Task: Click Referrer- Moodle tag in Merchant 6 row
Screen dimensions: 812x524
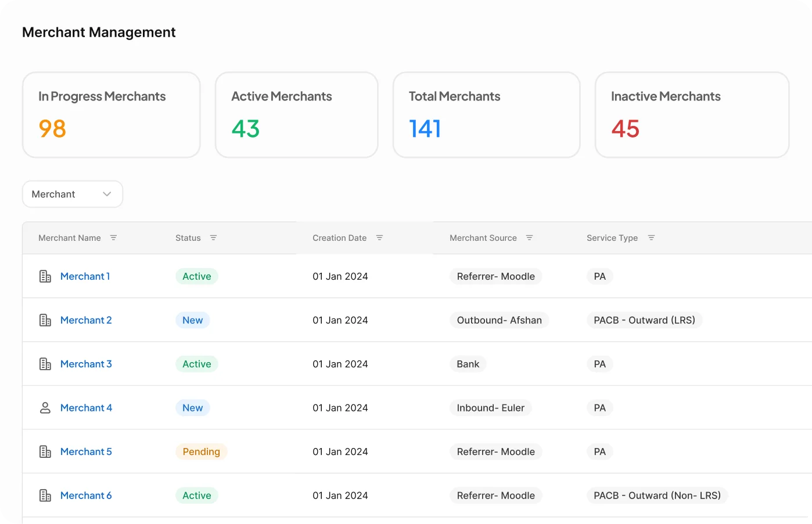Action: click(496, 496)
